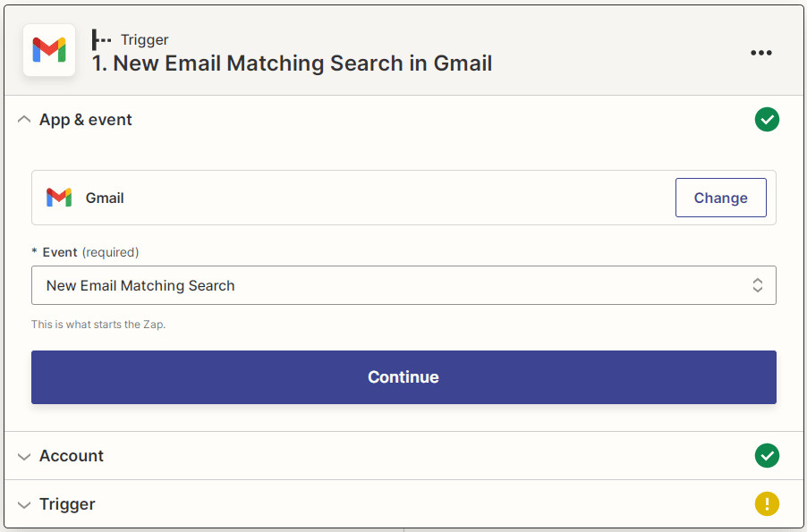Click the Trigger flag icon next to the title
The height and width of the screenshot is (532, 807).
click(x=101, y=39)
